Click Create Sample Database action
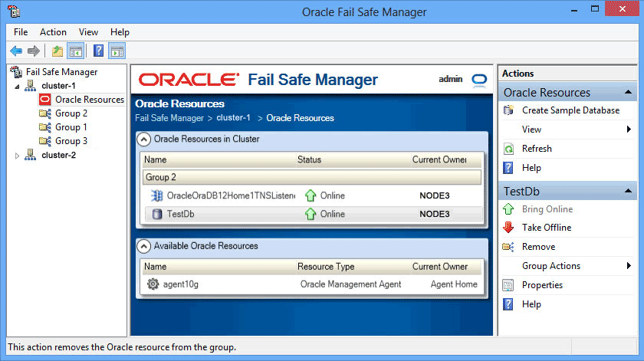 (x=570, y=110)
